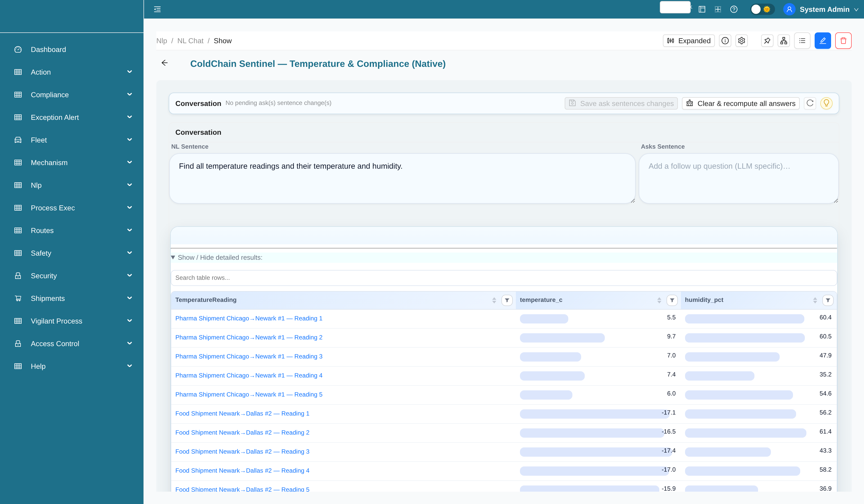Expand the Action sidebar menu
Image resolution: width=864 pixels, height=504 pixels.
pyautogui.click(x=72, y=72)
